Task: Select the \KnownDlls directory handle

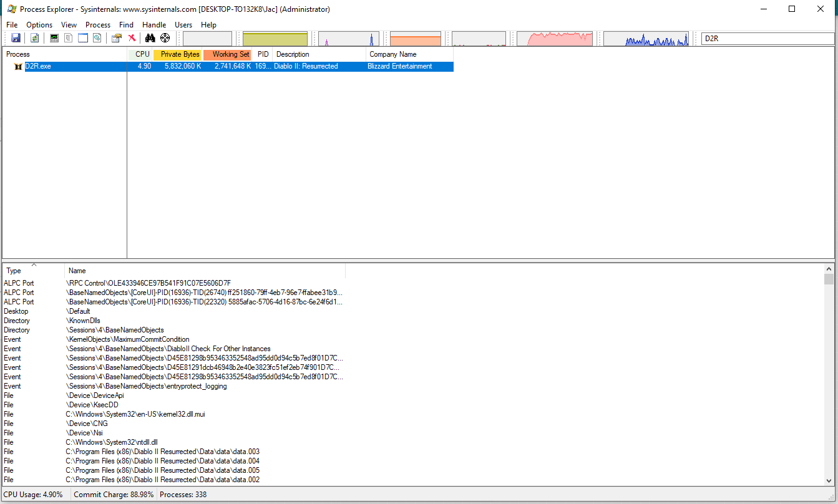Action: coord(83,321)
